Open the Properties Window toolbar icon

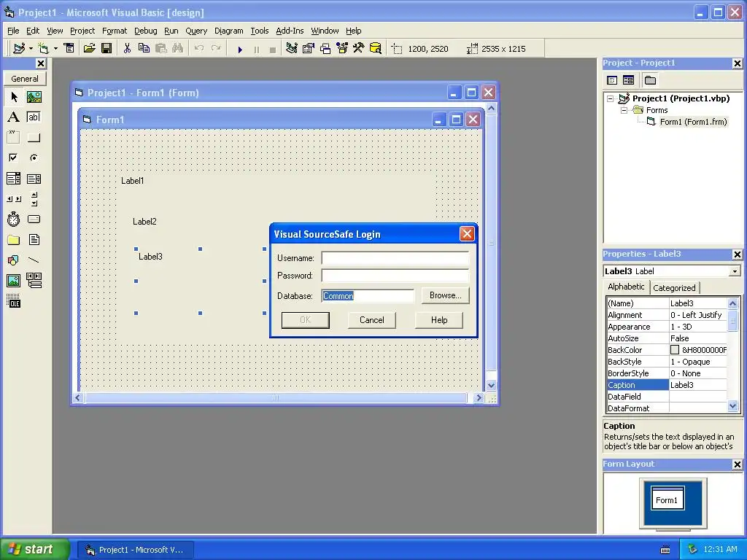click(x=309, y=49)
